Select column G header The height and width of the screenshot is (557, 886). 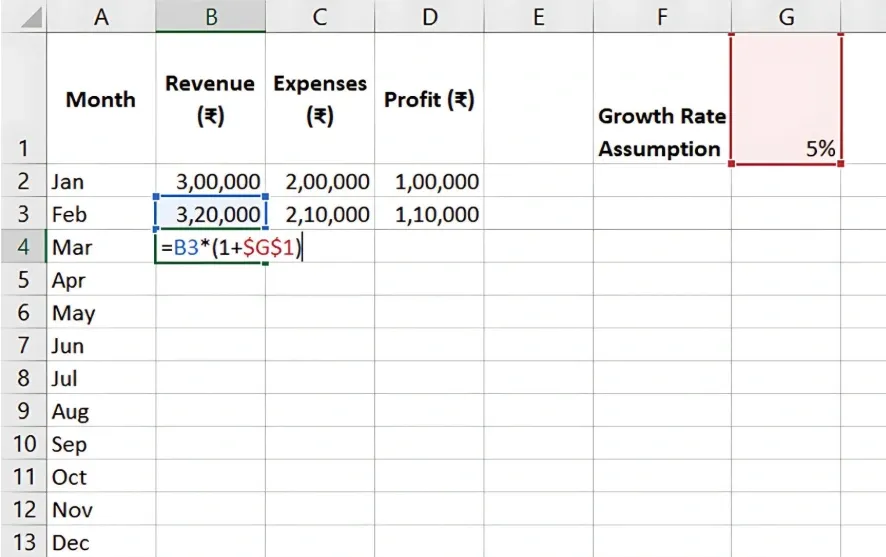785,16
